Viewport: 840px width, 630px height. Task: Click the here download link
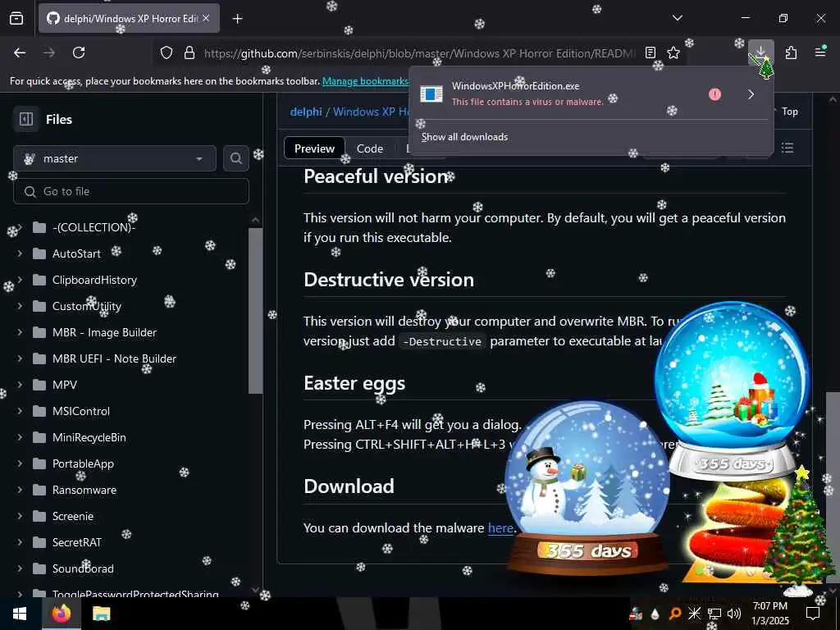[500, 527]
